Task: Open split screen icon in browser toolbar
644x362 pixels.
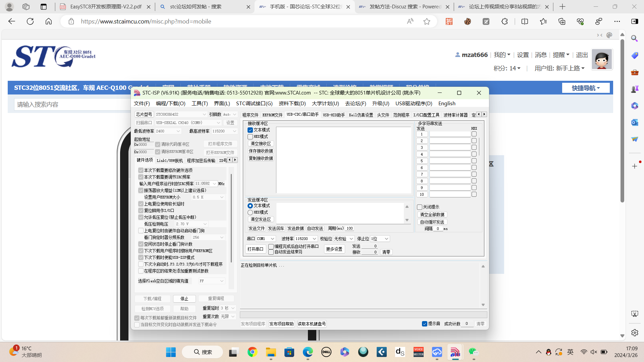Action: [525, 21]
